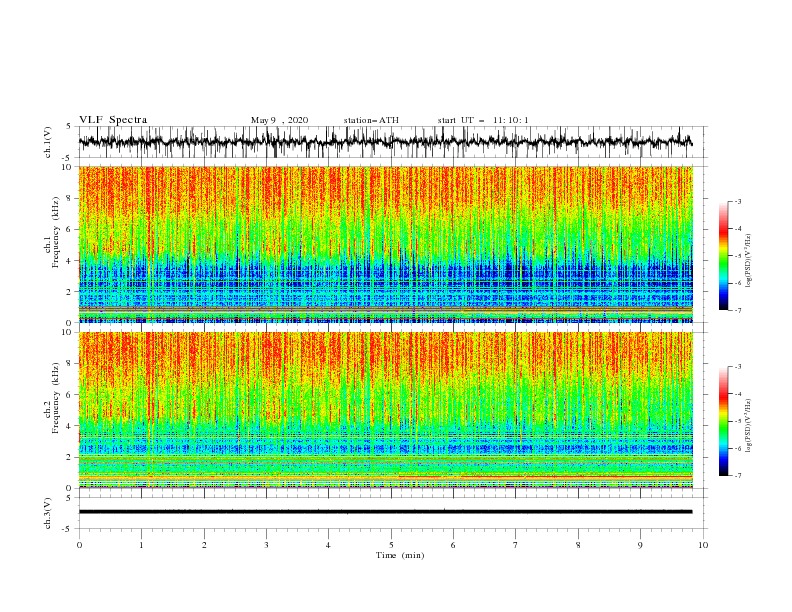This screenshot has height=612, width=792.
Task: Click the "ch.3(V)" waveform axis label
Action: [x=48, y=513]
